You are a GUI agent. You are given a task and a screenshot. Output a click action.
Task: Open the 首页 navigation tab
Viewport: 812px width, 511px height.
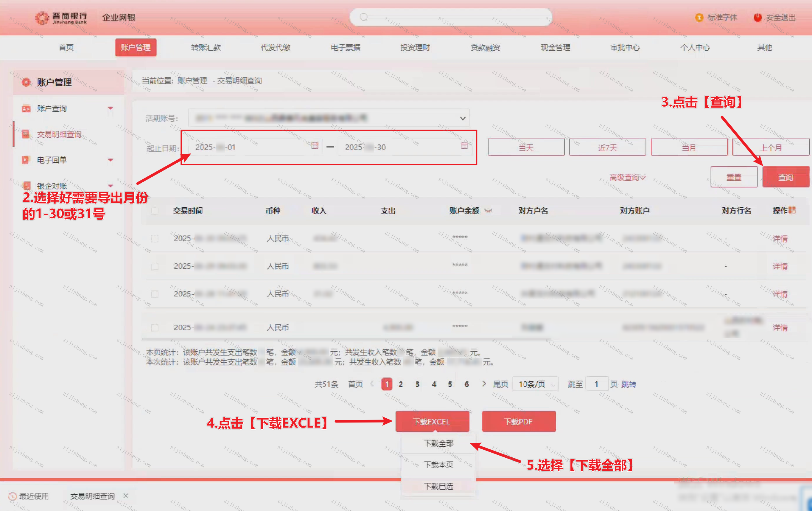point(66,48)
